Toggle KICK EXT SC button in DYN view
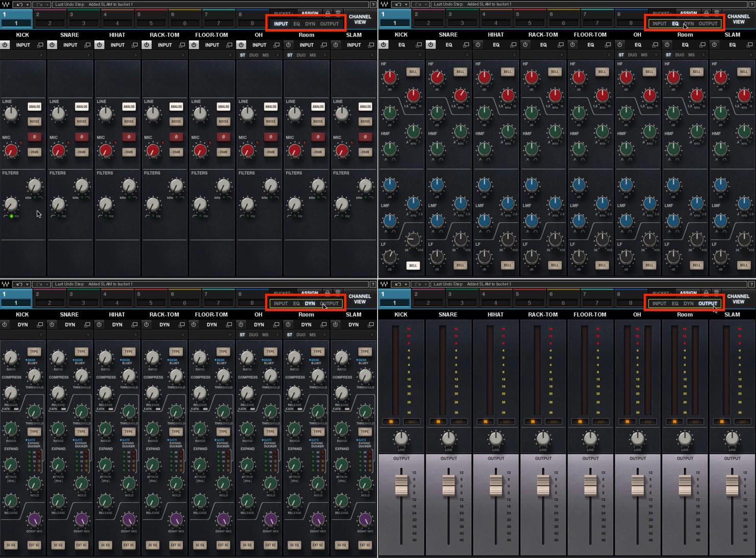The image size is (756, 558). click(x=34, y=545)
